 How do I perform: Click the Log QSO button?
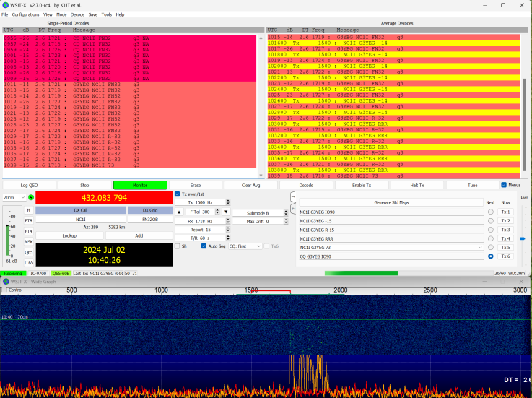29,185
